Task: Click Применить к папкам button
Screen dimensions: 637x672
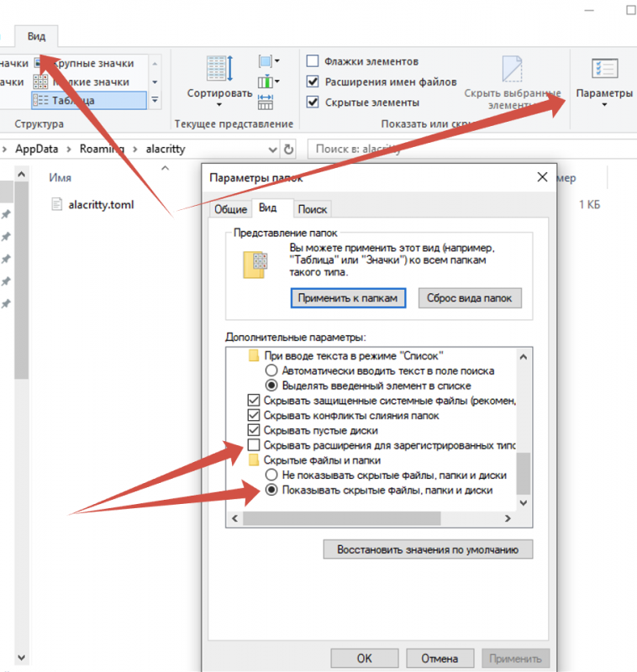Action: tap(348, 298)
